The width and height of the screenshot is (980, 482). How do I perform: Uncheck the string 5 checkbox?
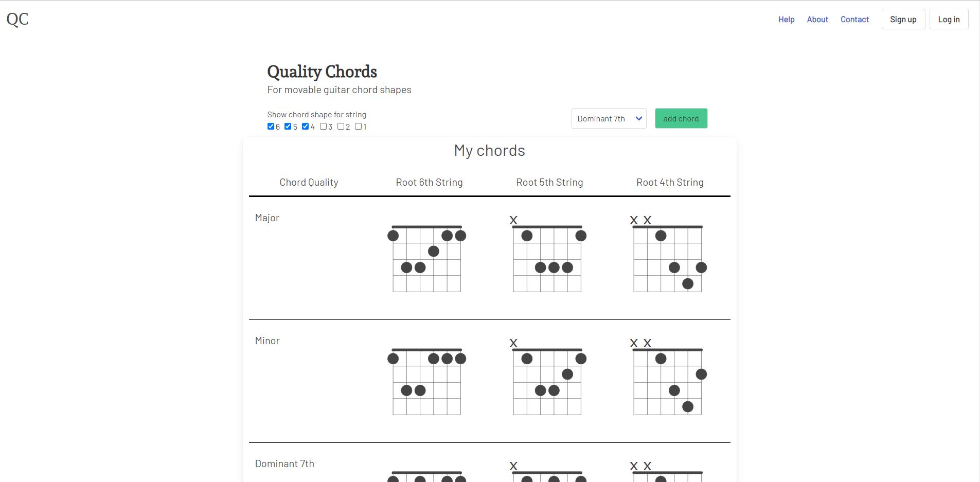(288, 127)
